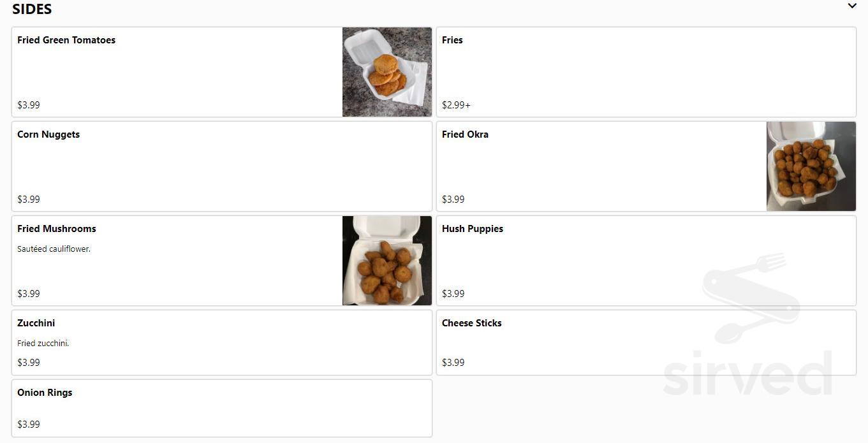Select the Fried Green Tomatoes item title
868x443 pixels.
66,40
